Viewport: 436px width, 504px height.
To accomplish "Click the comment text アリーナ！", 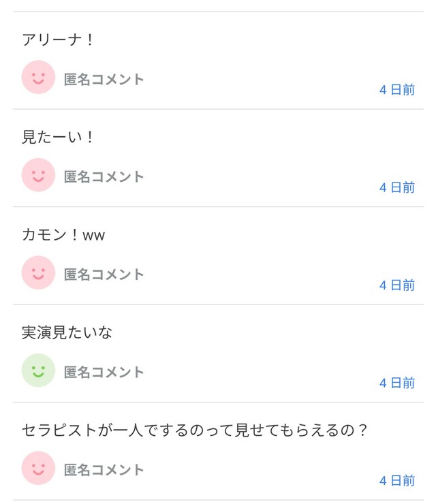I will click(x=58, y=40).
